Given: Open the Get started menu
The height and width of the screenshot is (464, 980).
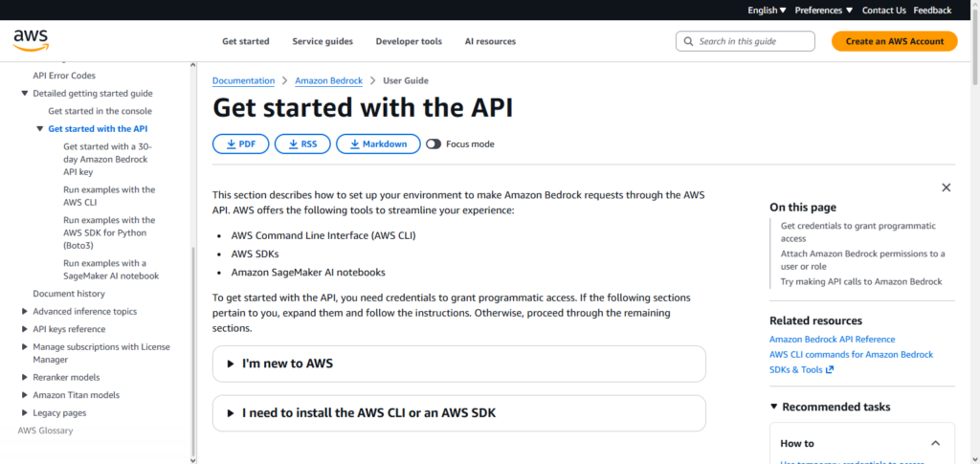Looking at the screenshot, I should click(246, 41).
